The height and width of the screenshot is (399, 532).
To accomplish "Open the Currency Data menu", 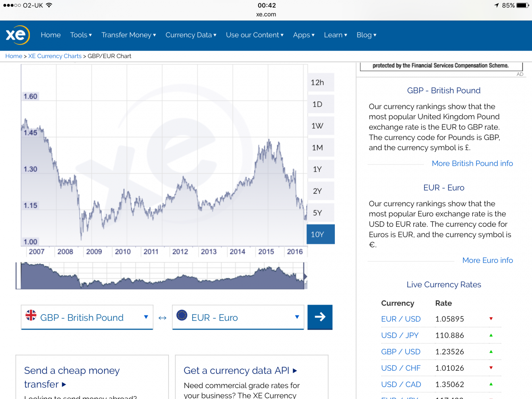I will pyautogui.click(x=191, y=35).
